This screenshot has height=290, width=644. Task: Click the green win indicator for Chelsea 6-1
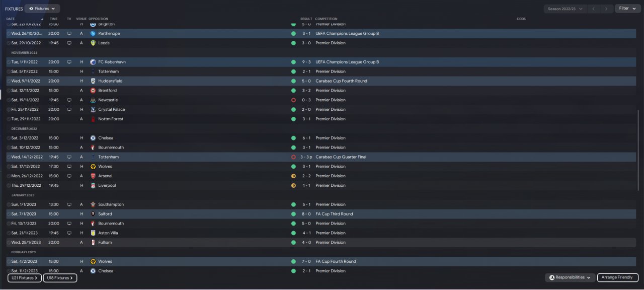point(293,138)
